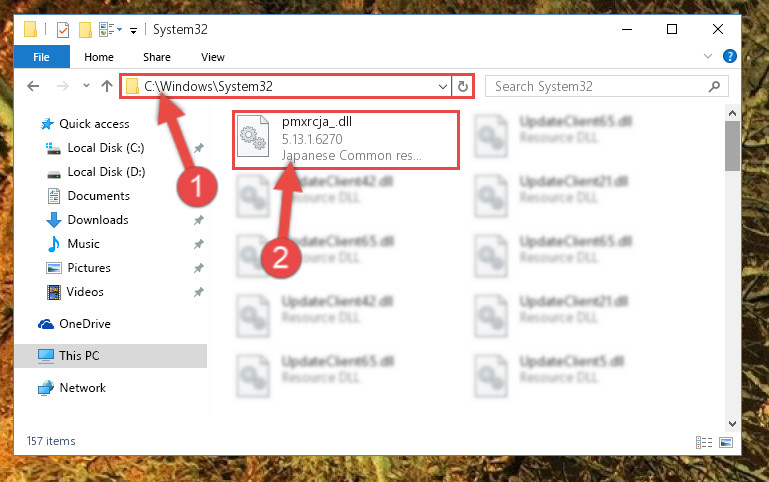Image resolution: width=769 pixels, height=482 pixels.
Task: Expand the ribbon with the chevron
Action: (707, 56)
